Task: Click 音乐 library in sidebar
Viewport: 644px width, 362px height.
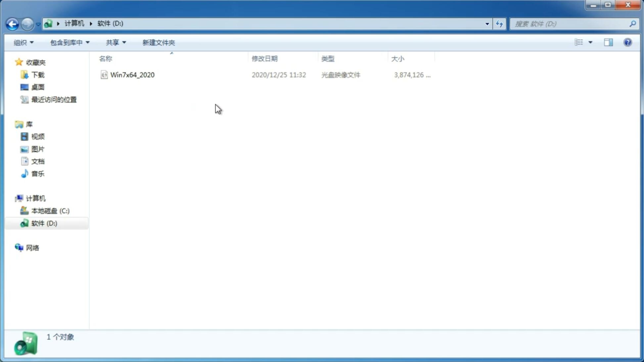Action: click(x=38, y=174)
